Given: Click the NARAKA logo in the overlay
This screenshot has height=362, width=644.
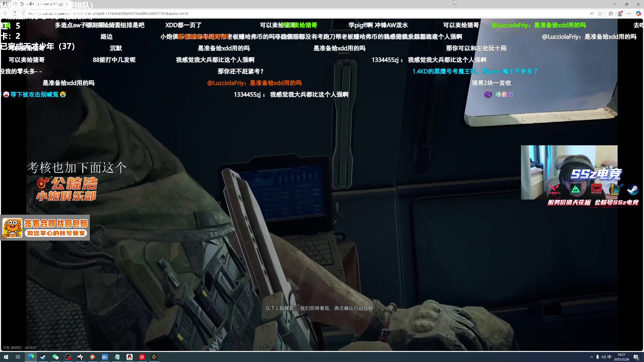Looking at the screenshot, I should (596, 189).
